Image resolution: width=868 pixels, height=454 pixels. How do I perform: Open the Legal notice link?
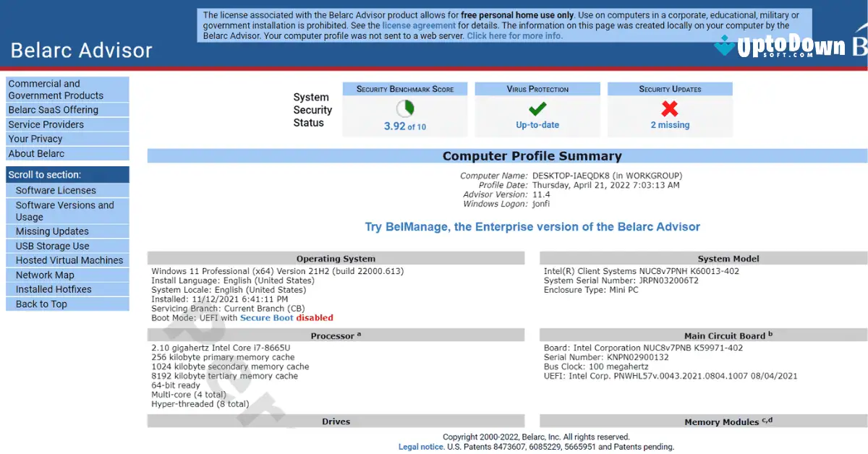[x=421, y=446]
